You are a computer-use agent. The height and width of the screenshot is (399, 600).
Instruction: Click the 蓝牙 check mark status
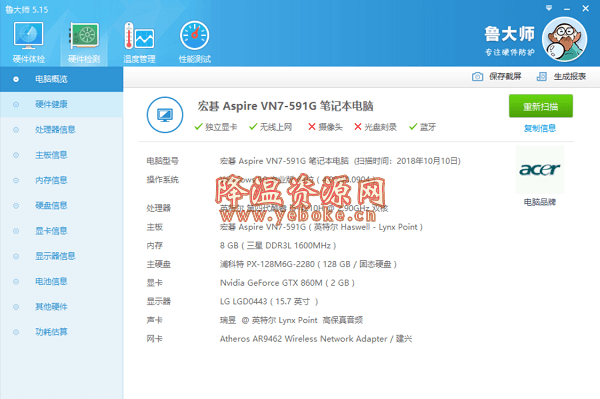422,127
